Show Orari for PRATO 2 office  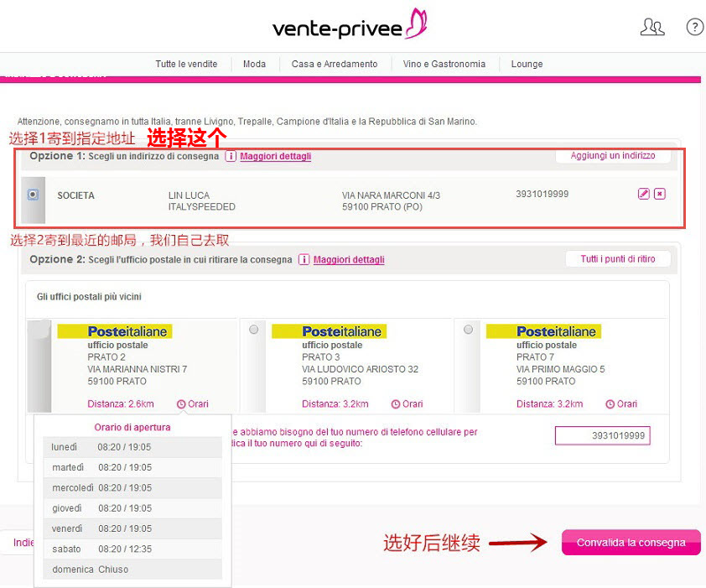(198, 404)
